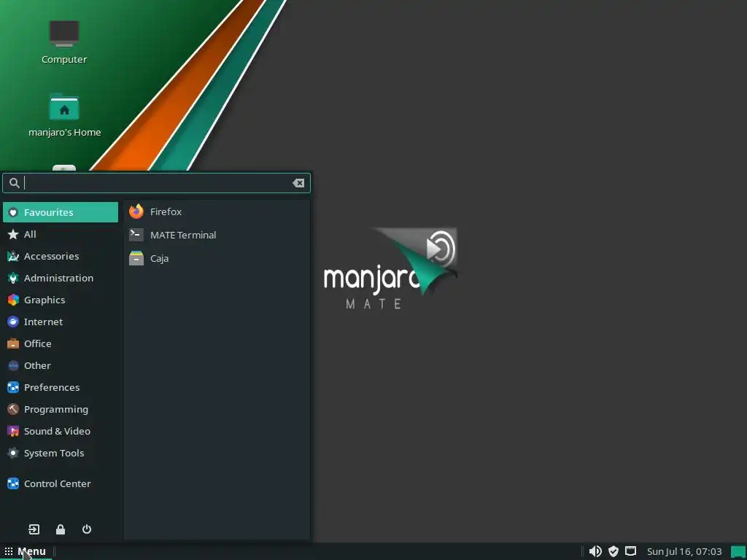Image resolution: width=747 pixels, height=560 pixels.
Task: Select the Favourites category
Action: tap(61, 212)
